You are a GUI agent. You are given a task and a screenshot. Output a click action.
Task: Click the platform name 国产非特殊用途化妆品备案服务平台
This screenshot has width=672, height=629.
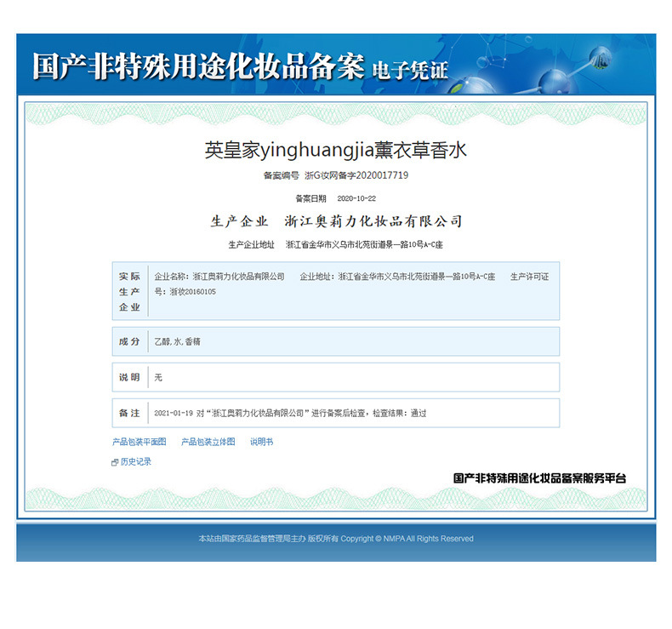pyautogui.click(x=539, y=478)
